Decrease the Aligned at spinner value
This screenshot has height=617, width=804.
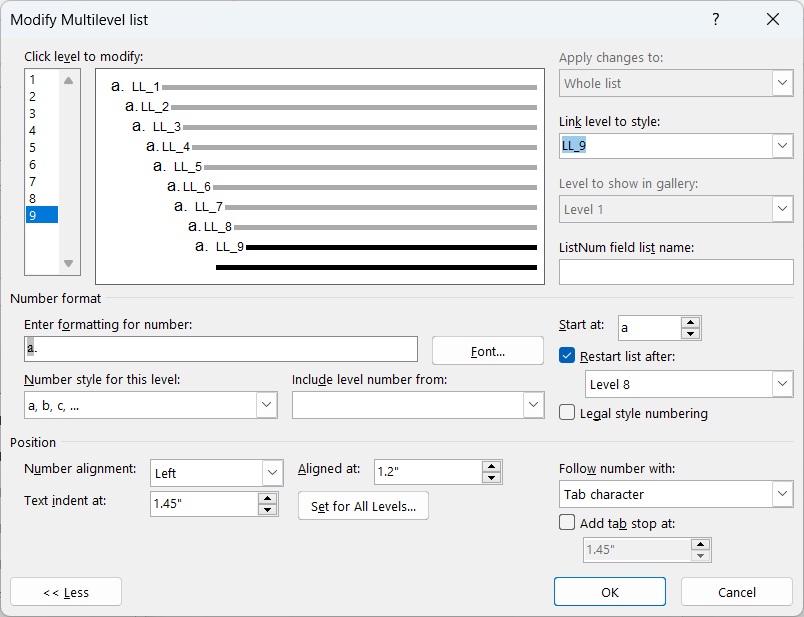pyautogui.click(x=490, y=478)
